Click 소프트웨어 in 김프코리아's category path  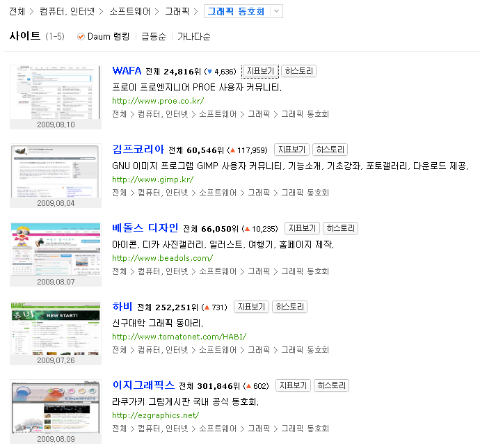pos(218,193)
